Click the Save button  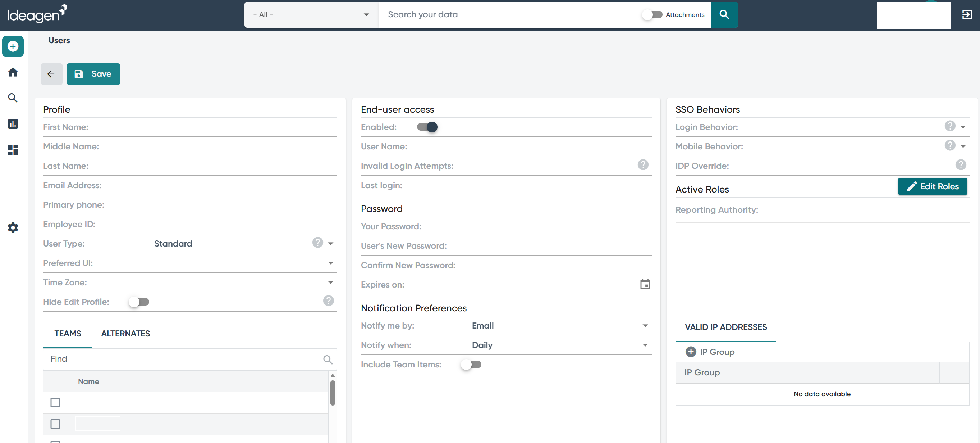(93, 74)
